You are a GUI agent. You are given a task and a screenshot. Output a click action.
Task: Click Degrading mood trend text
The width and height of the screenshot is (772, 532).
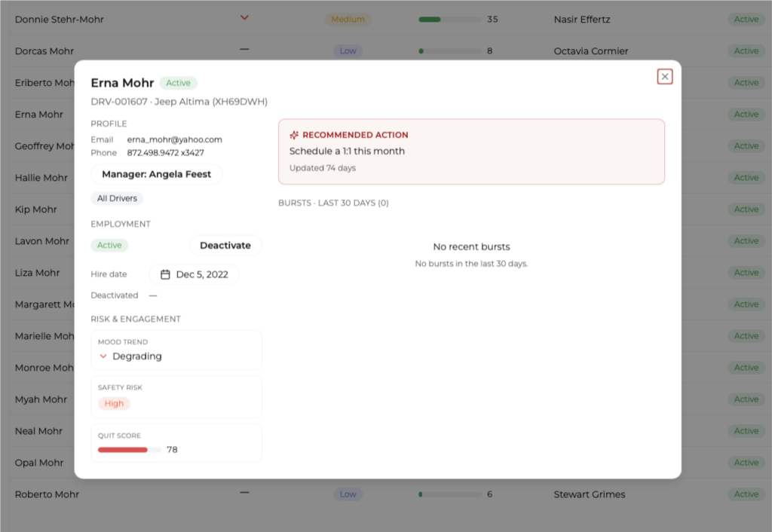pos(137,356)
